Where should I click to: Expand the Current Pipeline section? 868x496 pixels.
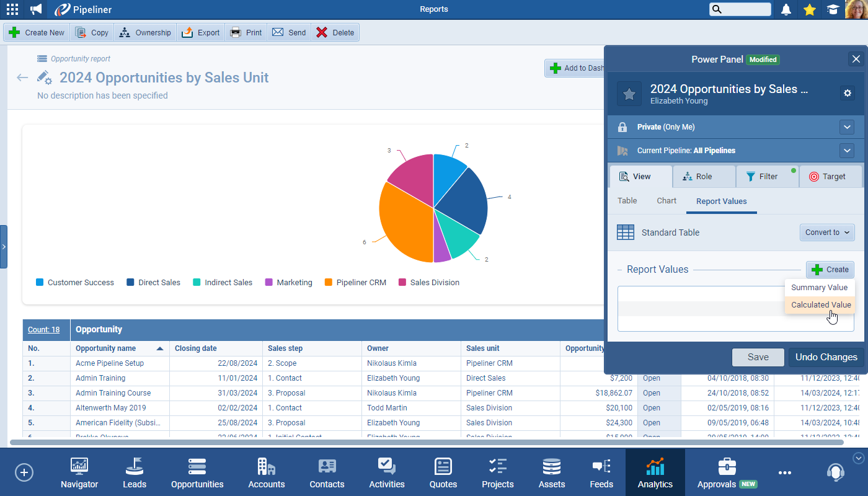(x=847, y=151)
